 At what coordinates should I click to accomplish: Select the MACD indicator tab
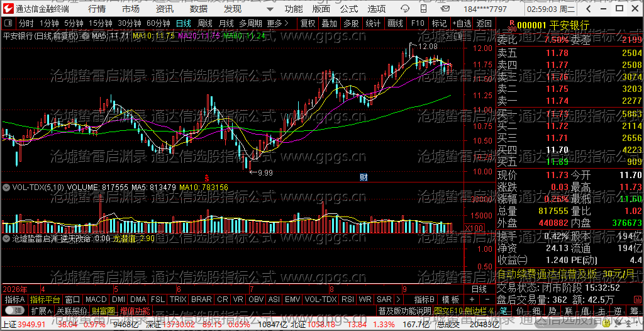point(96,300)
